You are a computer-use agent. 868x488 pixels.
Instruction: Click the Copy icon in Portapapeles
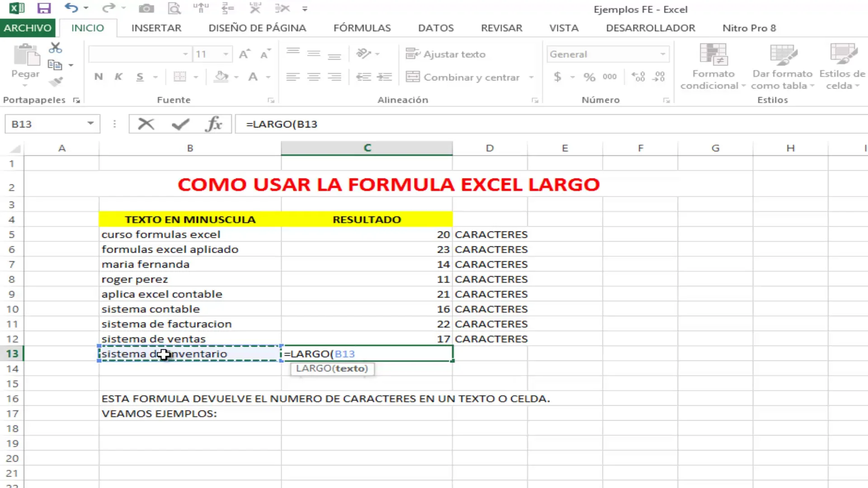click(x=55, y=65)
